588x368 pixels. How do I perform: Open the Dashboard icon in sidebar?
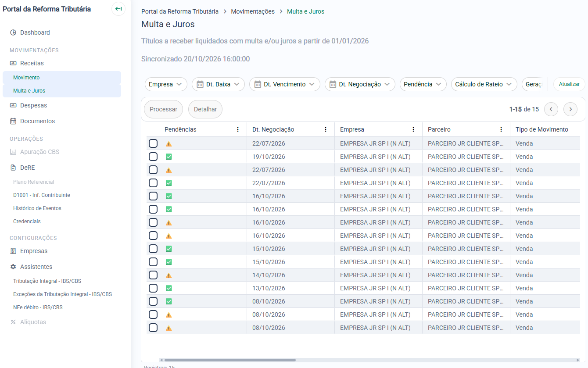13,32
